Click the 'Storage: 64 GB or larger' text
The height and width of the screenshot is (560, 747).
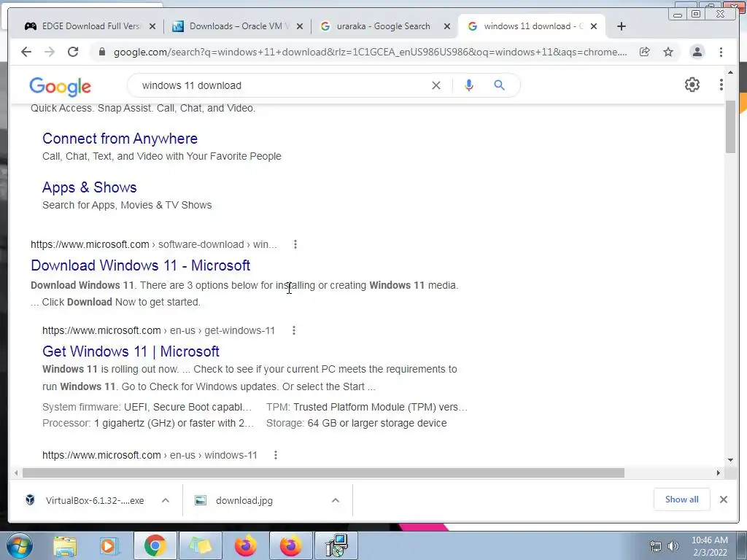pyautogui.click(x=356, y=424)
